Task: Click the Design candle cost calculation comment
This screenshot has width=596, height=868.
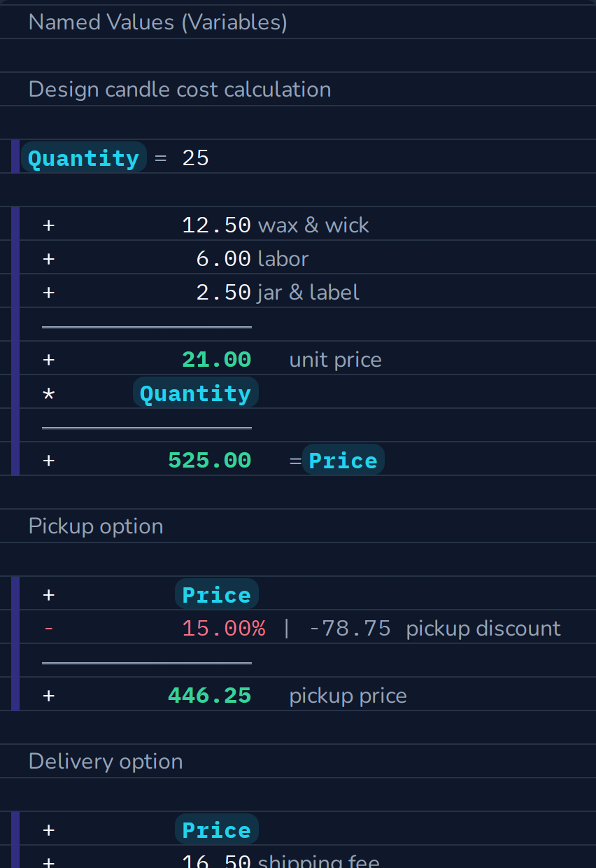Action: pos(180,90)
